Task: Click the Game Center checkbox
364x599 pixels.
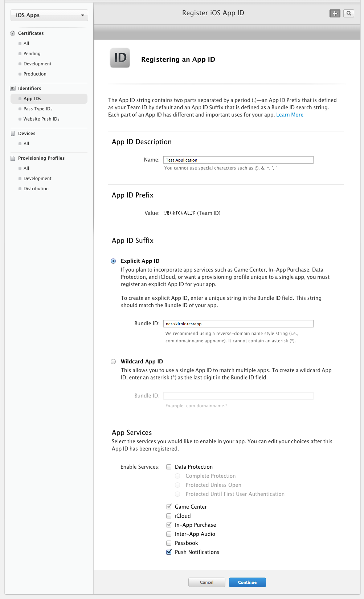Action: 169,506
